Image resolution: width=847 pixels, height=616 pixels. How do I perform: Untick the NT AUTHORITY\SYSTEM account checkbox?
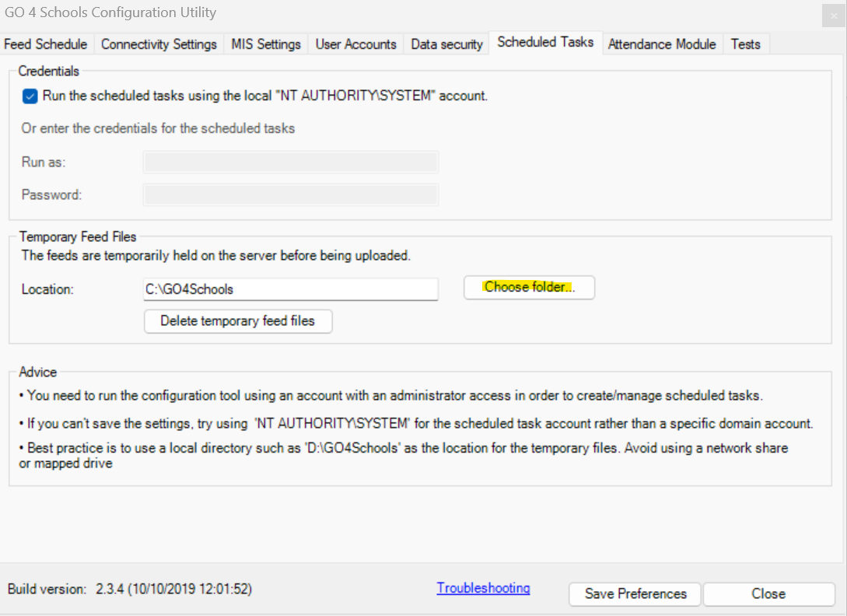30,96
